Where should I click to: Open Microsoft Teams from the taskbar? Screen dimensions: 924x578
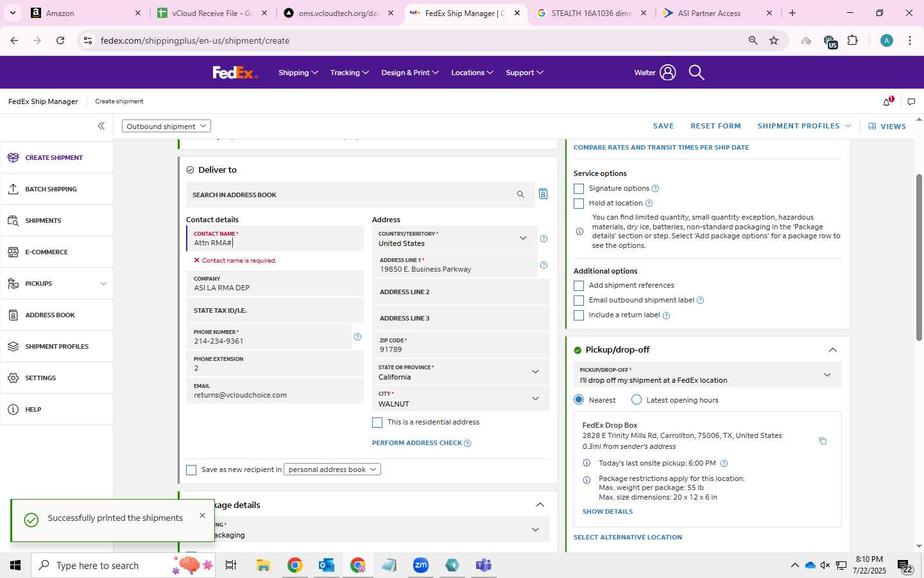[484, 565]
